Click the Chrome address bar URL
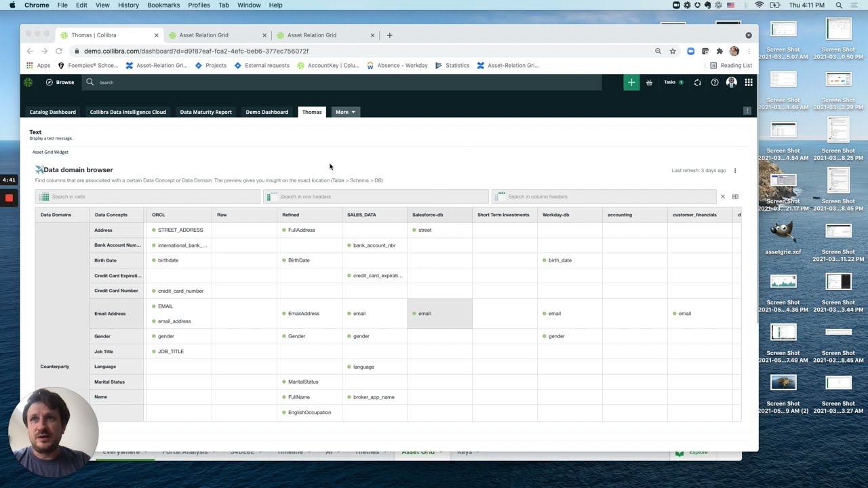The height and width of the screenshot is (488, 868). point(196,51)
